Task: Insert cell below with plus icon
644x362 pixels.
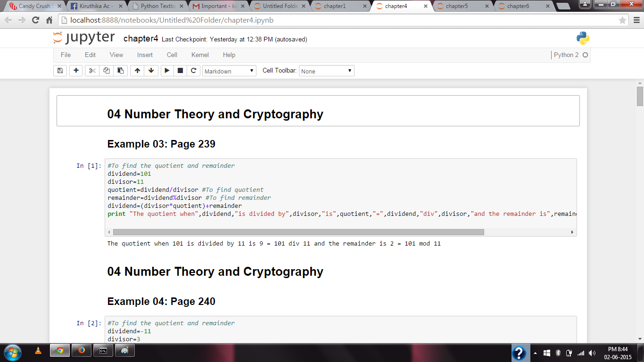Action: (x=76, y=71)
